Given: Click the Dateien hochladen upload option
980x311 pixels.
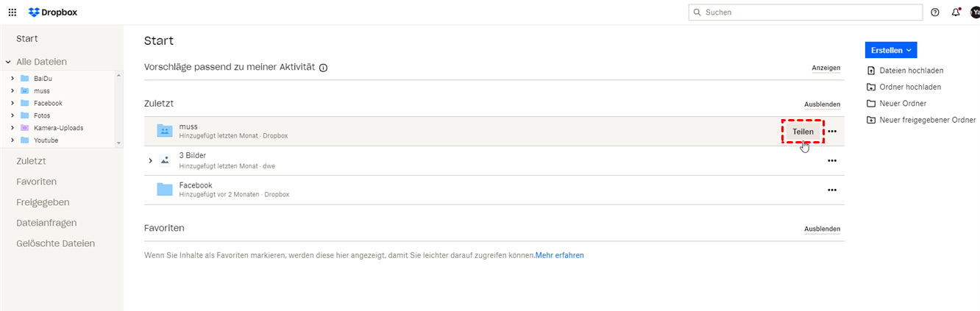Looking at the screenshot, I should 911,71.
